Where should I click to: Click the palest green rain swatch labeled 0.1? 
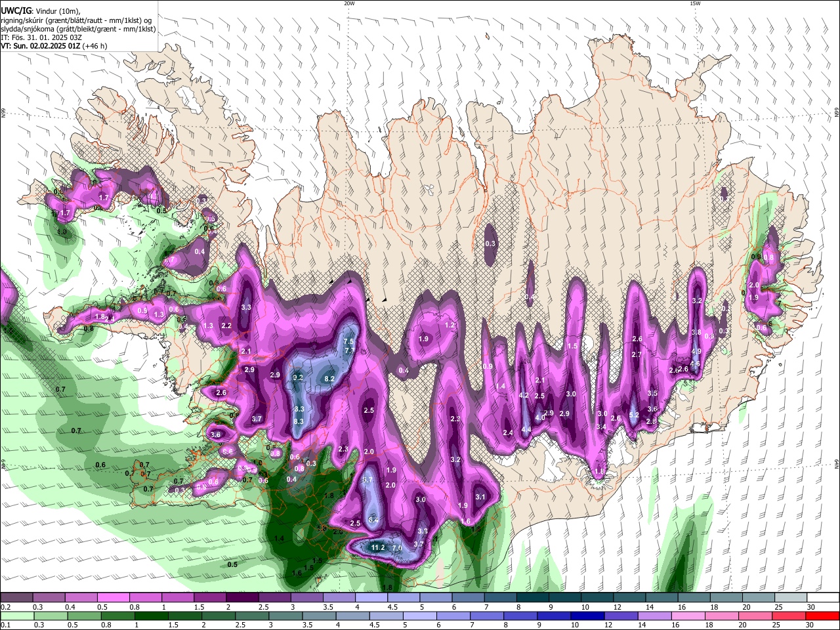coord(16,616)
